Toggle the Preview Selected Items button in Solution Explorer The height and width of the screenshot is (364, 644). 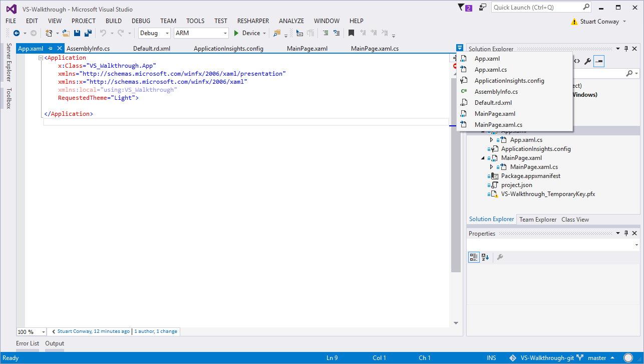(599, 61)
